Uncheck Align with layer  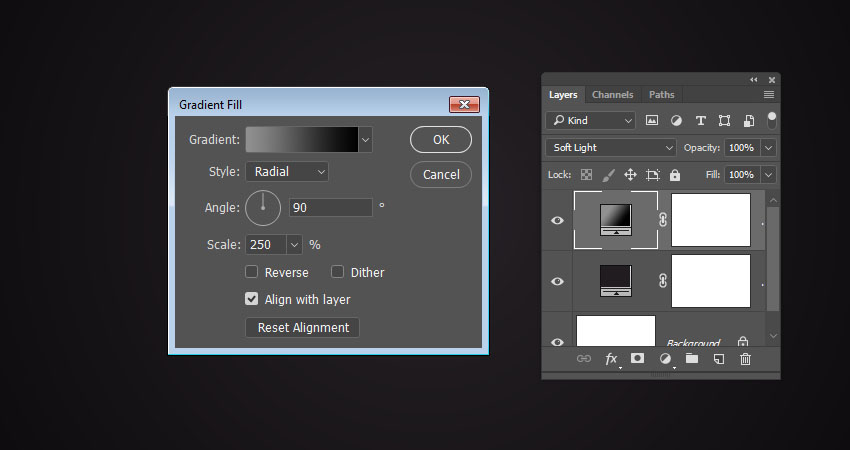coord(252,299)
